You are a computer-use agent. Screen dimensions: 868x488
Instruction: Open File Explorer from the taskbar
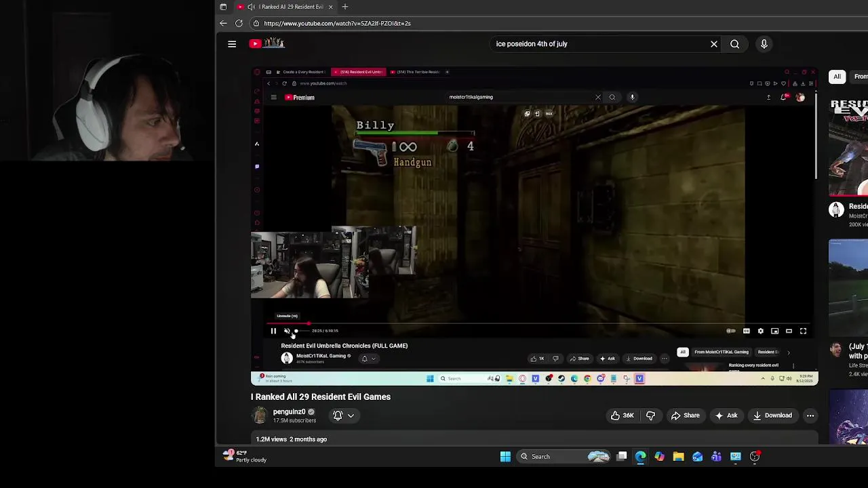click(678, 457)
